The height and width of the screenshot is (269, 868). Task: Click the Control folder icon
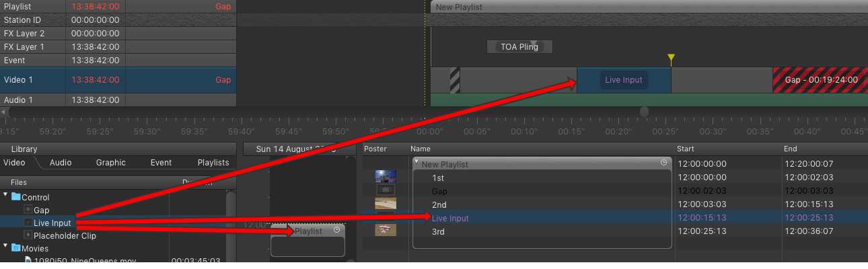point(16,197)
